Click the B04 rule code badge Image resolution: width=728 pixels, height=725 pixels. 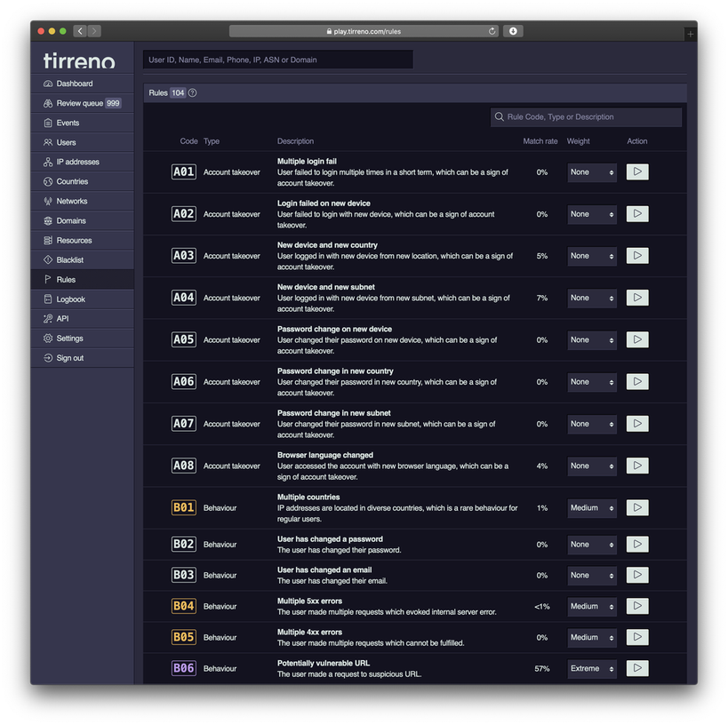(x=183, y=606)
